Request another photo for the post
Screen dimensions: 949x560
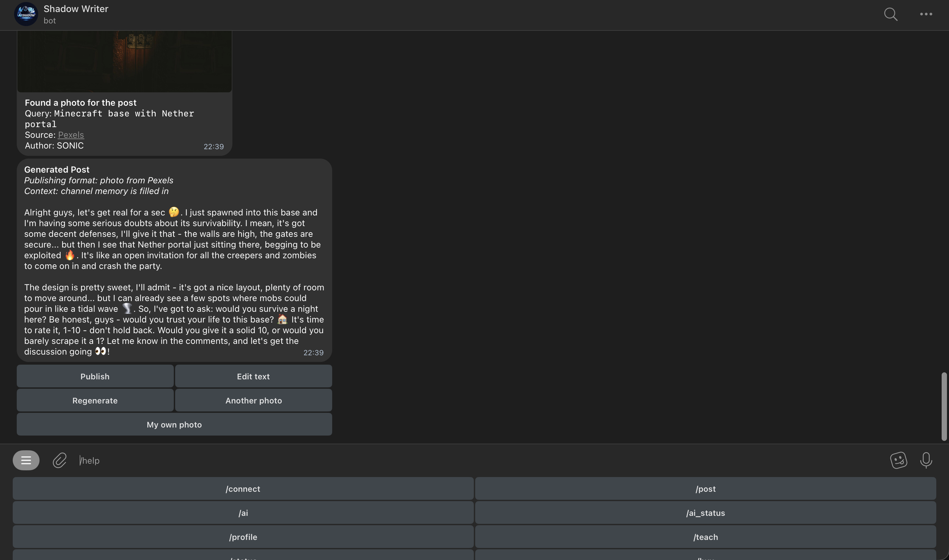click(x=253, y=400)
